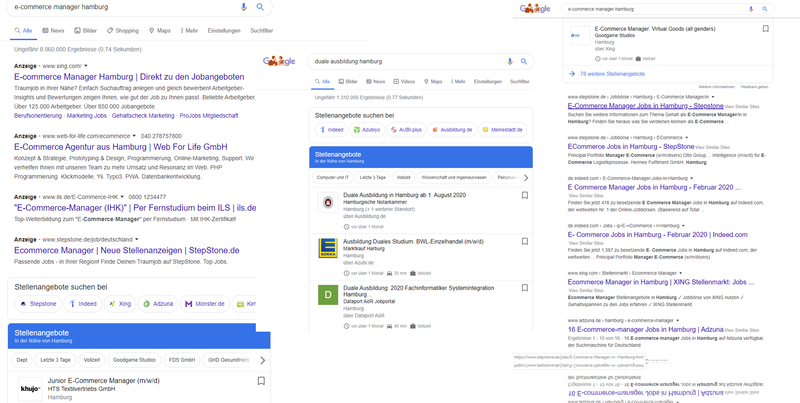This screenshot has width=800, height=403.
Task: Click magnifier search icon in left e-commerce search box
Action: click(260, 7)
